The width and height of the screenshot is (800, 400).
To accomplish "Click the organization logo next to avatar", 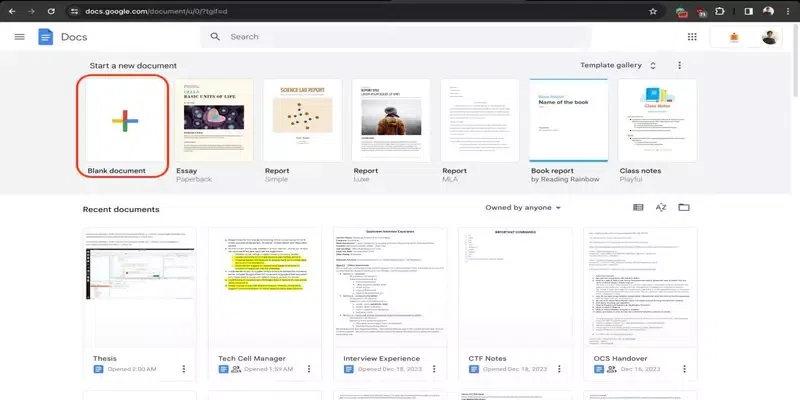I will pos(734,37).
